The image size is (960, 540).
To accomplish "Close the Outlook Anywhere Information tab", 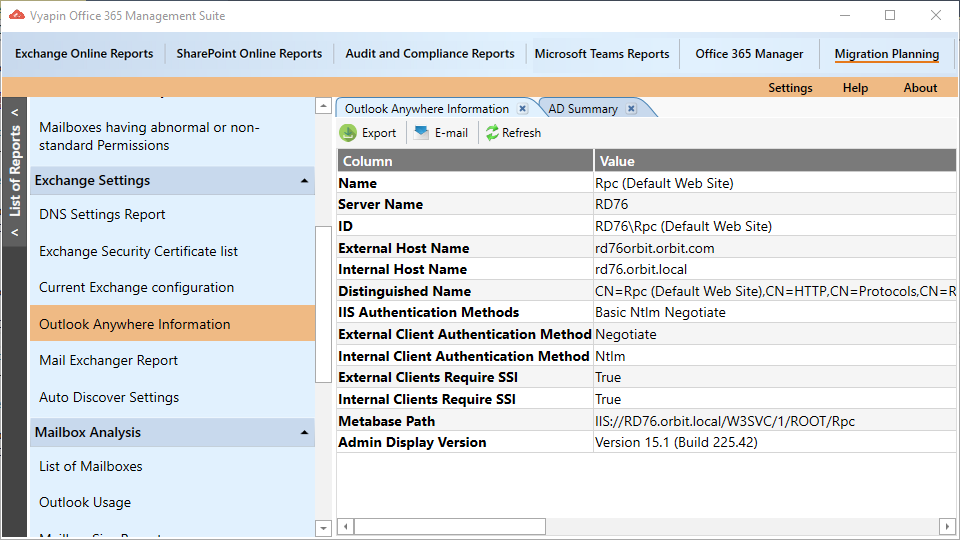I will (x=523, y=109).
